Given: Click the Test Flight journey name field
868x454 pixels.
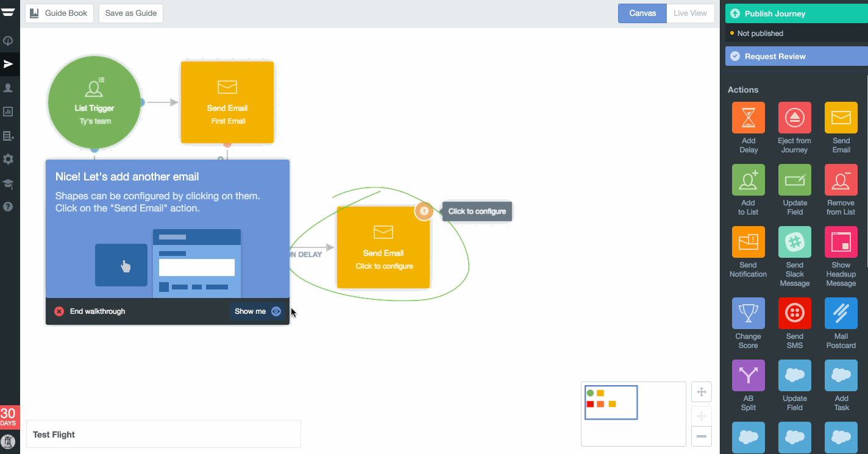Looking at the screenshot, I should click(x=163, y=434).
